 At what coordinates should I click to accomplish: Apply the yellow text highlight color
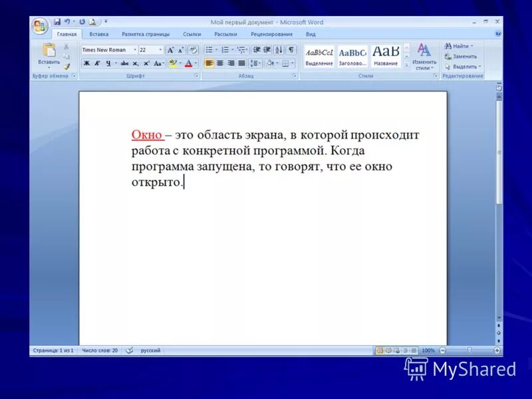click(173, 63)
